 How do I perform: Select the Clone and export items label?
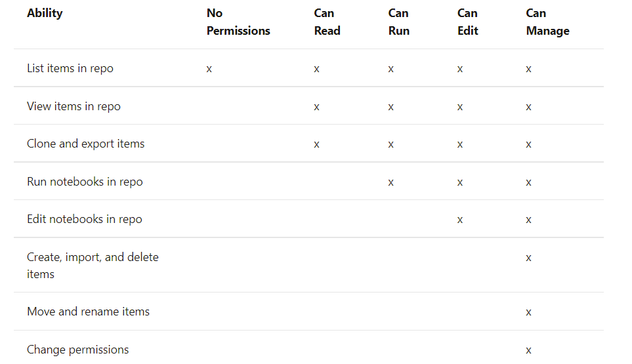[x=85, y=144]
